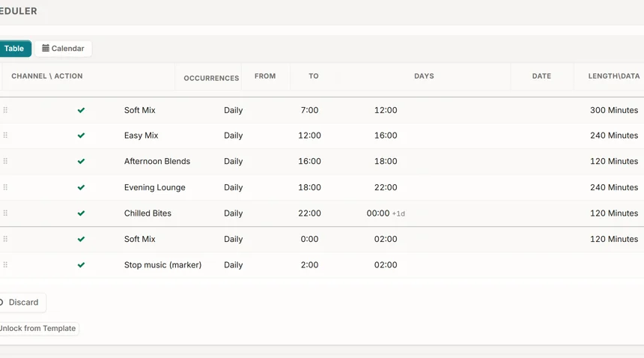Click the Daily occurrence of Evening Lounge
This screenshot has width=644, height=358.
tap(234, 188)
